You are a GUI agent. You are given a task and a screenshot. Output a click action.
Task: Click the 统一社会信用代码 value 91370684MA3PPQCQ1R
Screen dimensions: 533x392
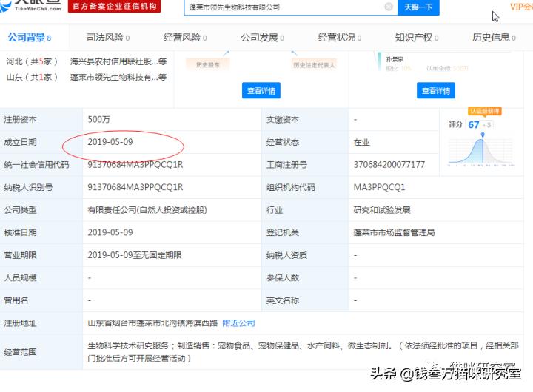click(x=135, y=165)
